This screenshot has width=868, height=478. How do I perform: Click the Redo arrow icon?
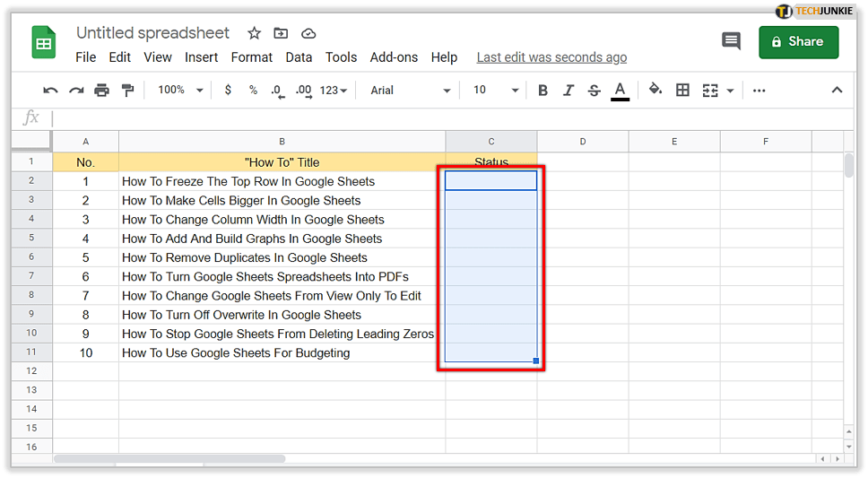76,90
